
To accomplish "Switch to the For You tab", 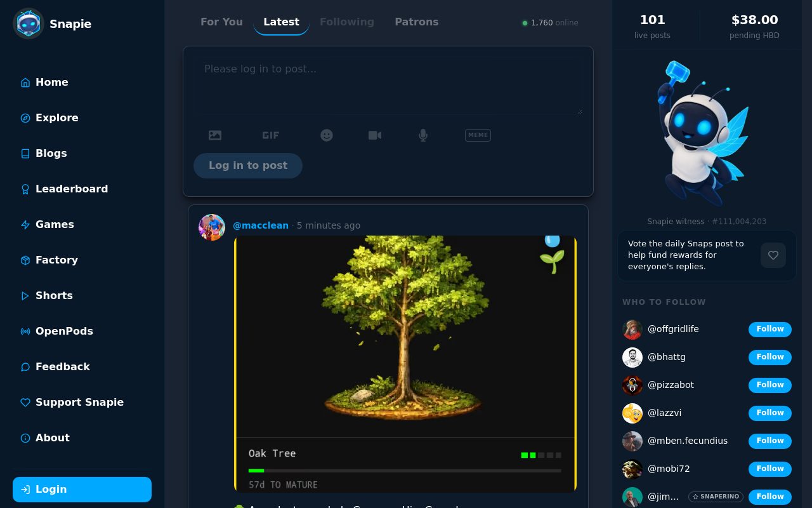I will tap(221, 22).
